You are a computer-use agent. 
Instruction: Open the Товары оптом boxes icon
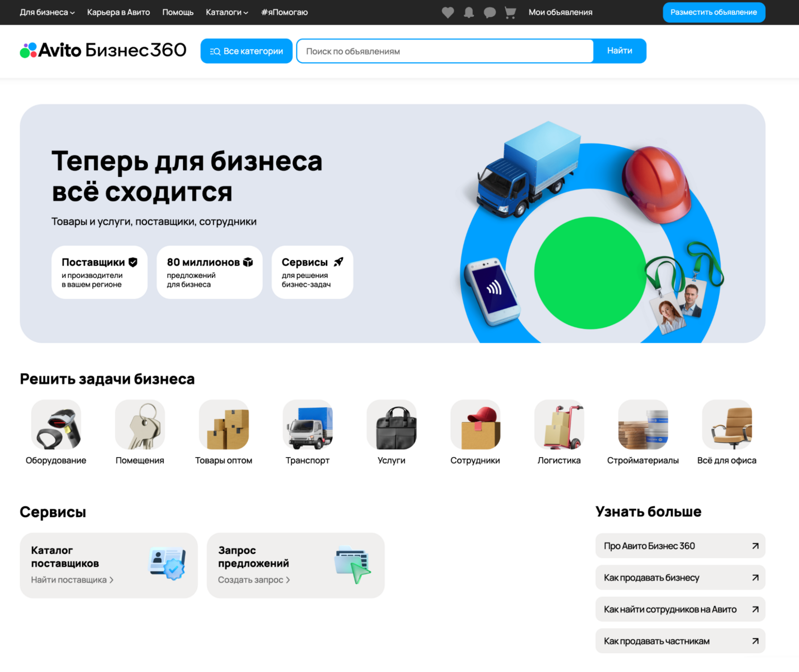[224, 424]
